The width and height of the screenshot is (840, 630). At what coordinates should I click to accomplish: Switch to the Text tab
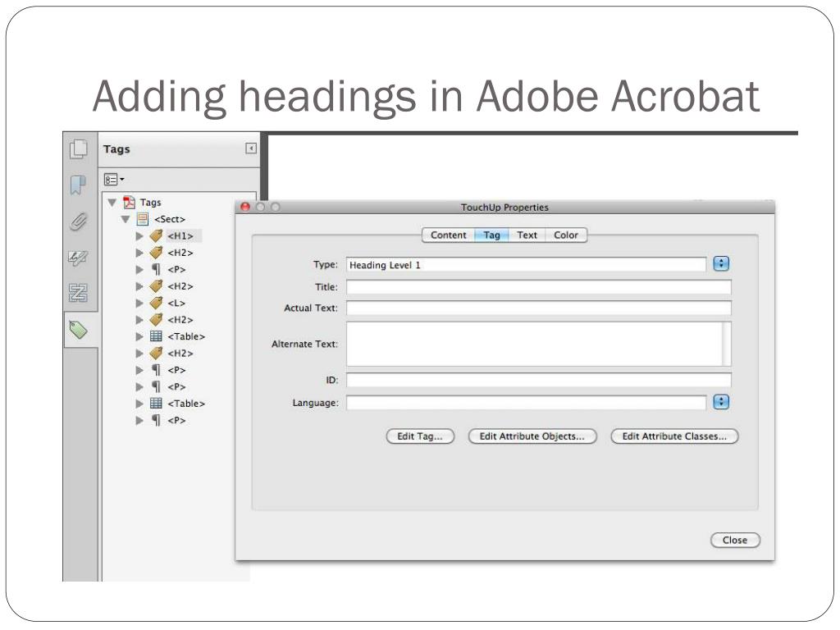pos(527,235)
